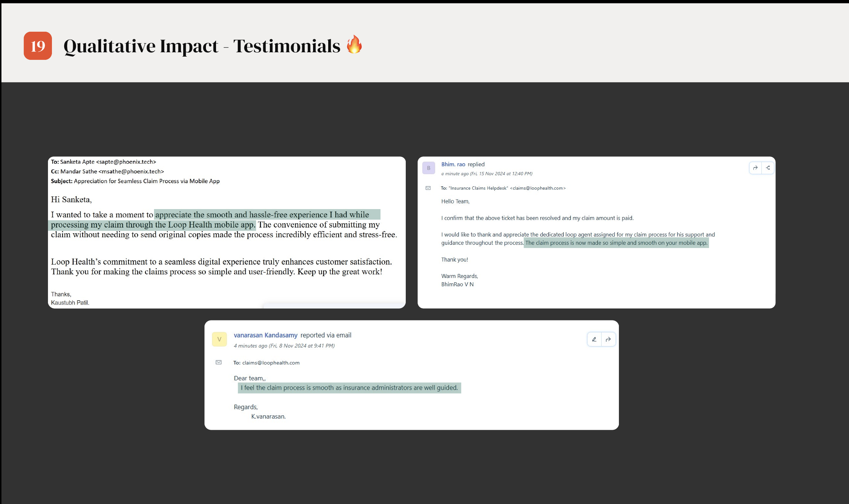Click 'Warm Regards,' in Bhim. rao's reply

click(x=459, y=276)
